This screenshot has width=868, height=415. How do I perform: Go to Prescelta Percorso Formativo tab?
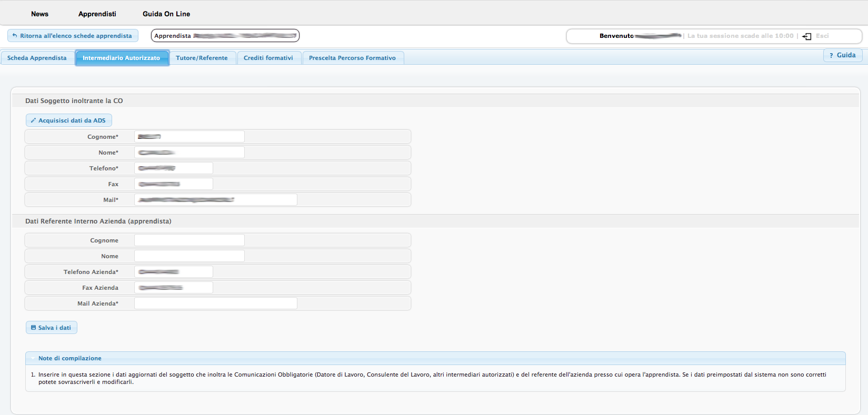tap(352, 58)
